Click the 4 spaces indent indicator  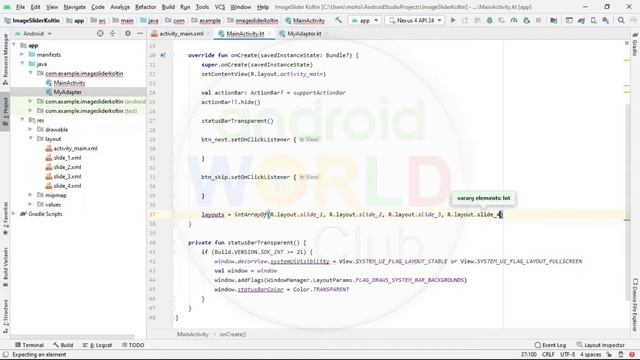click(x=591, y=354)
